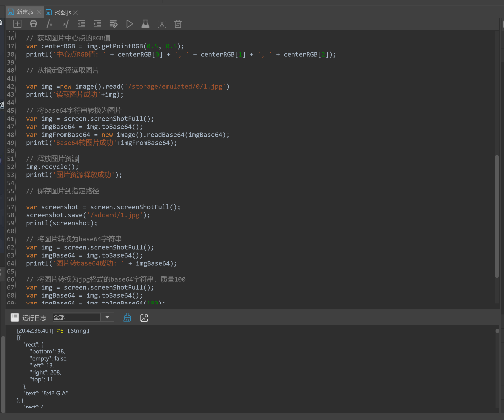Click line number 64 in gutter
Viewport: 504px width, 420px height.
(x=11, y=263)
